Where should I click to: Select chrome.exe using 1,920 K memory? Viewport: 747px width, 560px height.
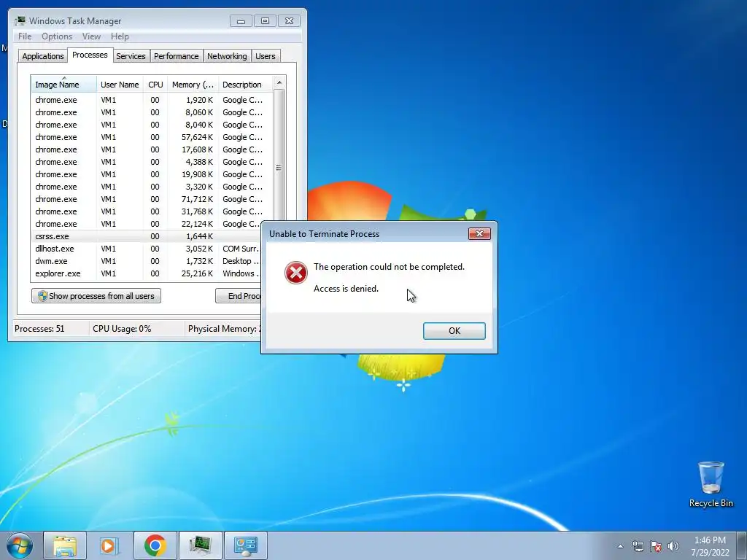click(x=152, y=100)
